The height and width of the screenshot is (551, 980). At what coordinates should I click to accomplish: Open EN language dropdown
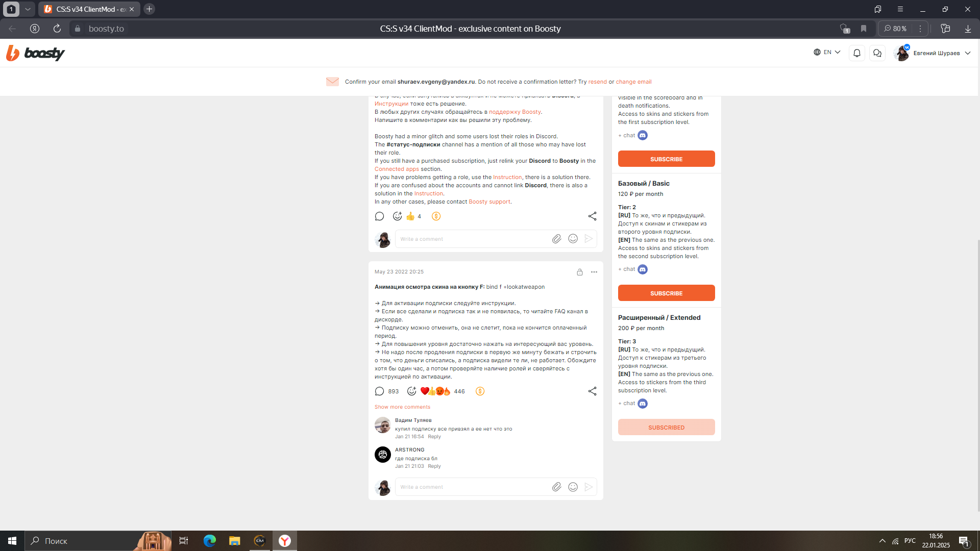point(827,52)
